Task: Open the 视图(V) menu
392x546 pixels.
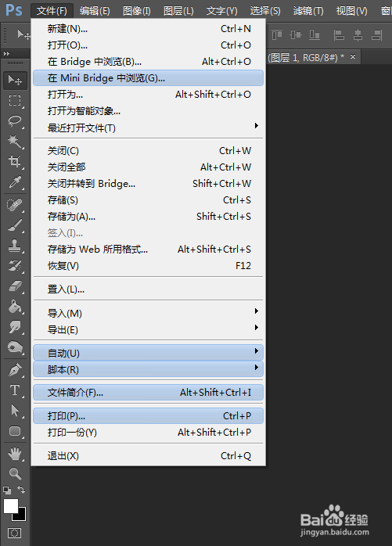Action: click(351, 11)
